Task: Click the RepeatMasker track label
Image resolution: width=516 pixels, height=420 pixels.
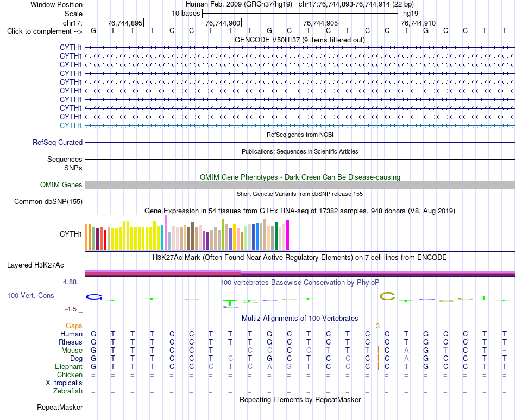Action: (60, 407)
